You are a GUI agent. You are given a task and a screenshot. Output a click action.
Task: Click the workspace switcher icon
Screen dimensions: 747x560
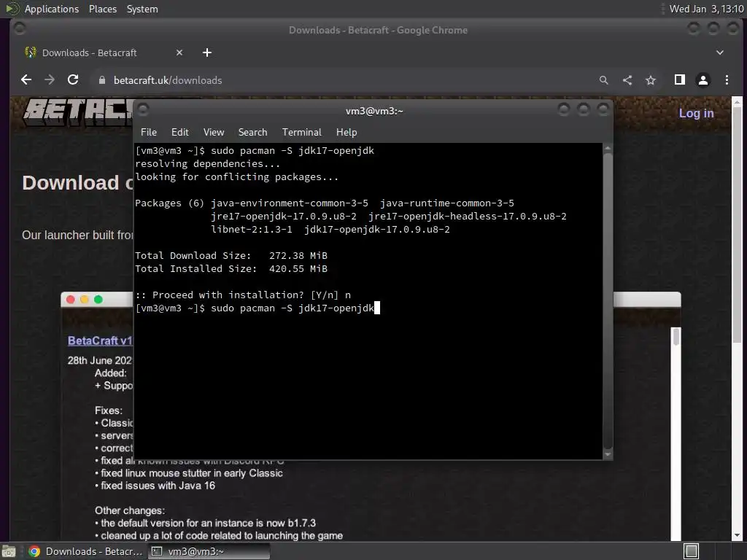tap(691, 551)
